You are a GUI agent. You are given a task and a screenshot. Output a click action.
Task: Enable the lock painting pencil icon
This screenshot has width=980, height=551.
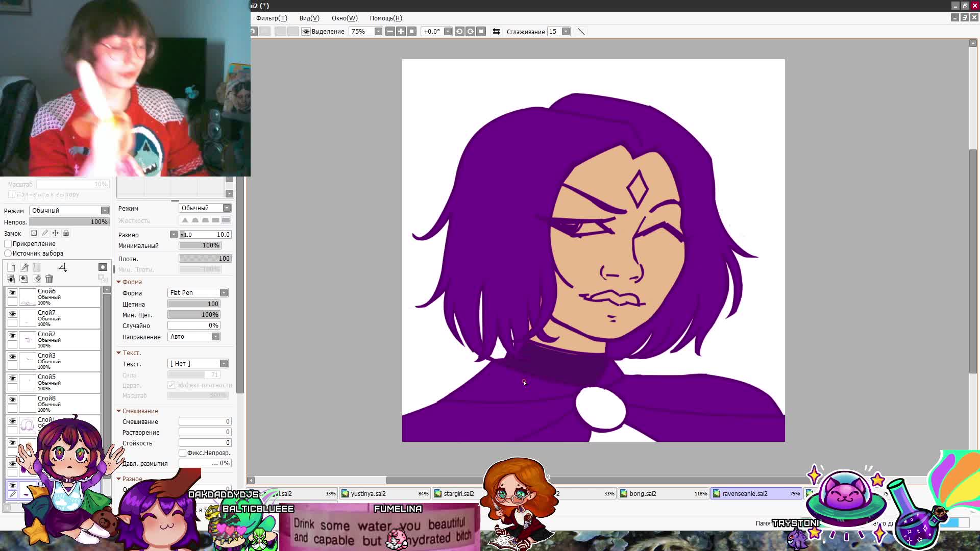pyautogui.click(x=44, y=233)
